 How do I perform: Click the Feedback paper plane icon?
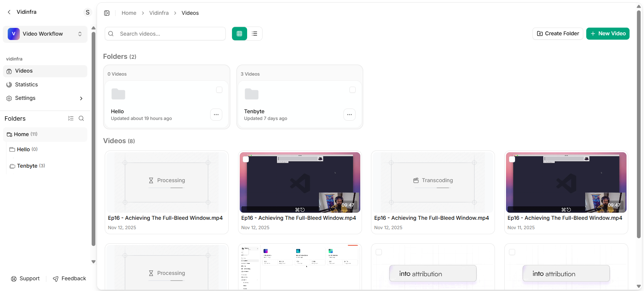point(56,279)
